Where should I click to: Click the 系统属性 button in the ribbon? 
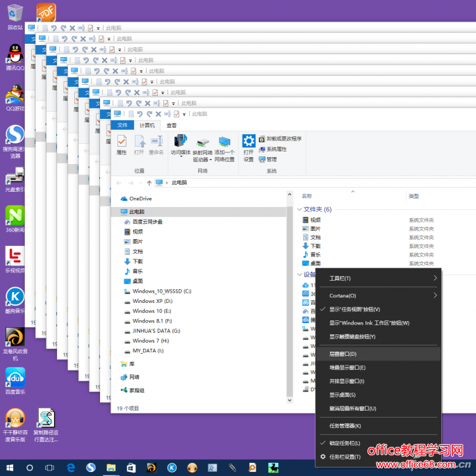[x=276, y=149]
